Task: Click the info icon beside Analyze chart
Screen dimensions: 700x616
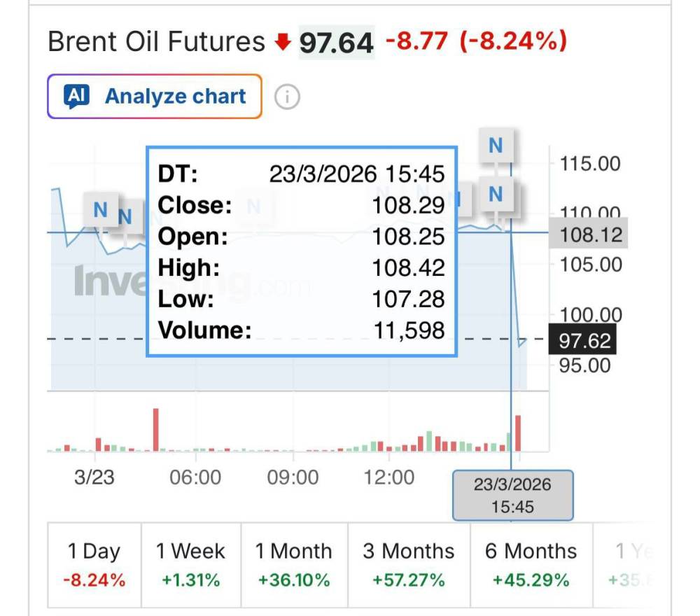Action: pyautogui.click(x=286, y=97)
